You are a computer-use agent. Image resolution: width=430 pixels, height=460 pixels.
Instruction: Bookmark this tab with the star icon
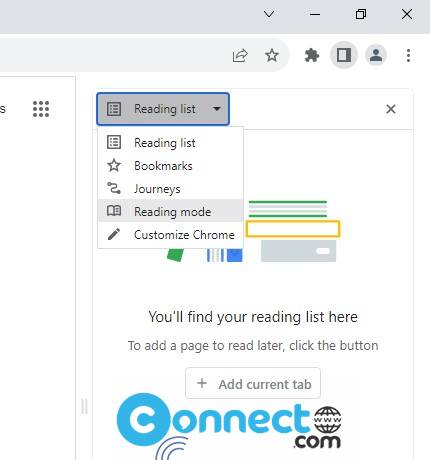coord(272,55)
